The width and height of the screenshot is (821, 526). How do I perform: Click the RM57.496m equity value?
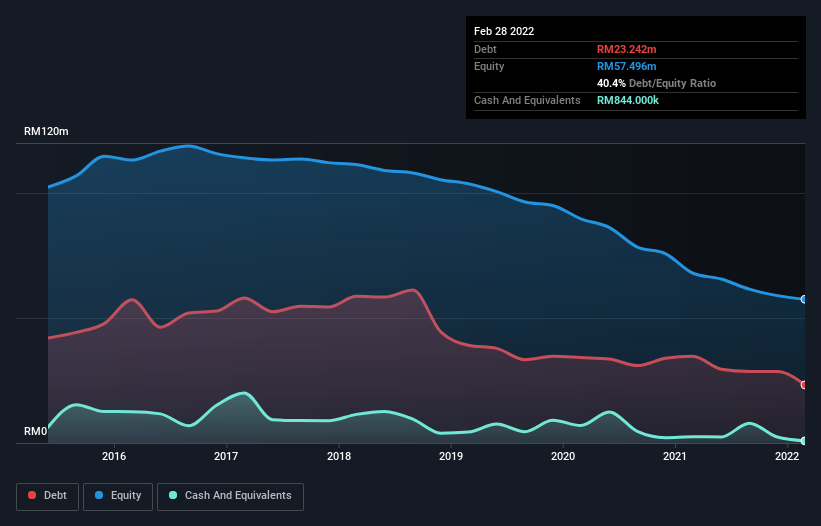(626, 66)
